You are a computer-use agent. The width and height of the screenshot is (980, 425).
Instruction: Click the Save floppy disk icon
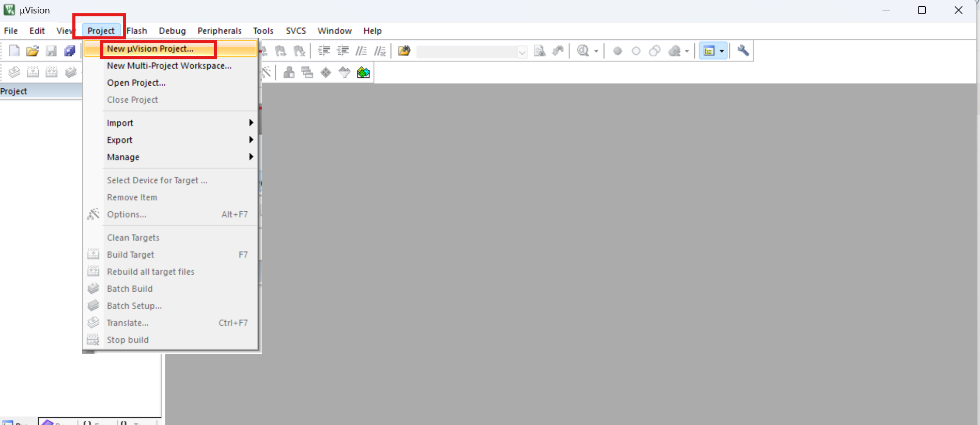click(x=51, y=51)
